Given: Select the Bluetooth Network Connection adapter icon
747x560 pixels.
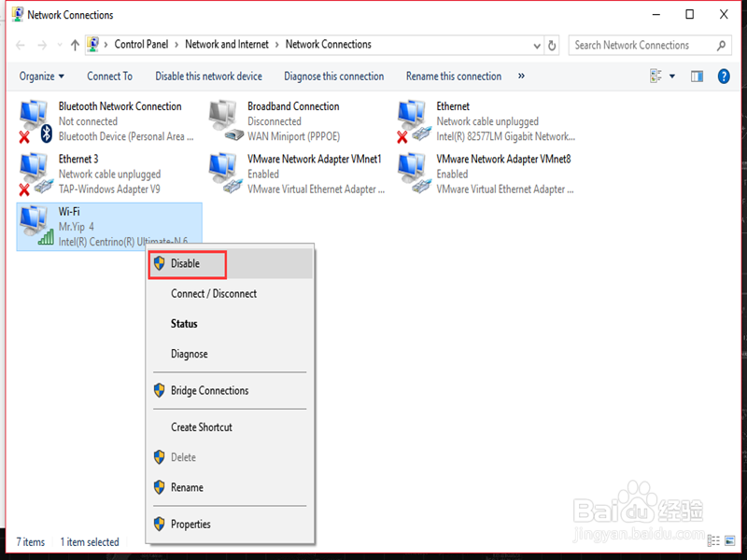Looking at the screenshot, I should (35, 121).
